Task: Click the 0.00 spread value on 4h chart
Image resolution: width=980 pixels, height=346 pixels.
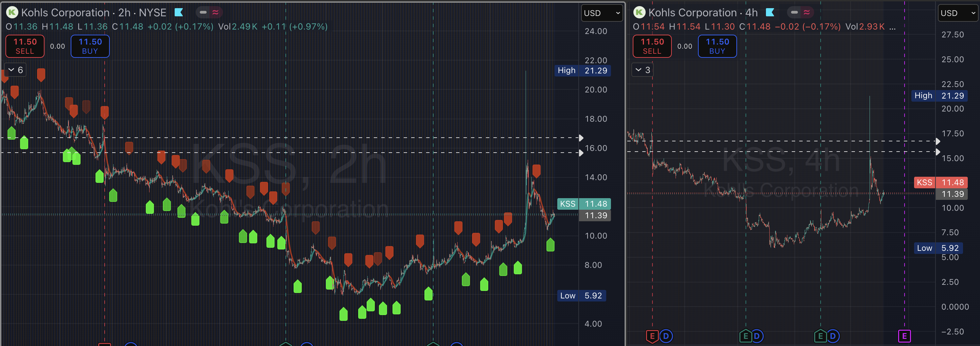Action: 685,47
